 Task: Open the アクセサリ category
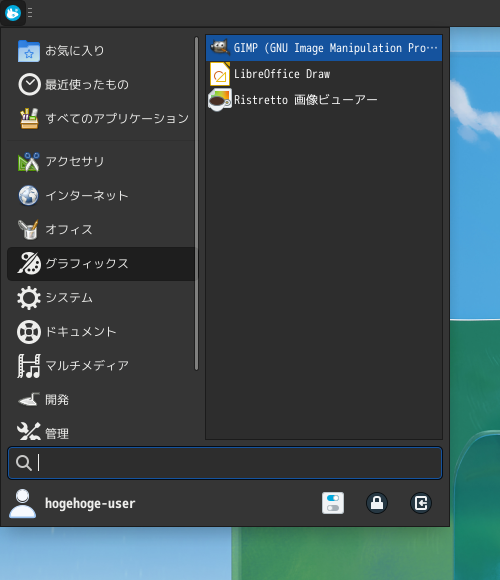pyautogui.click(x=101, y=162)
